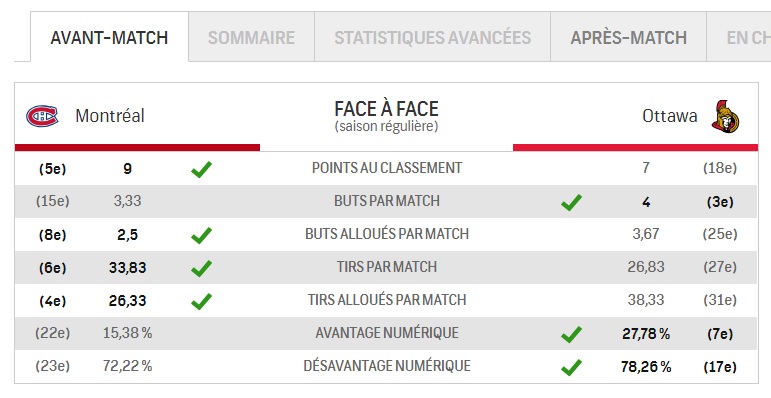Click the FACE À FACE heading
771x398 pixels.
(386, 109)
